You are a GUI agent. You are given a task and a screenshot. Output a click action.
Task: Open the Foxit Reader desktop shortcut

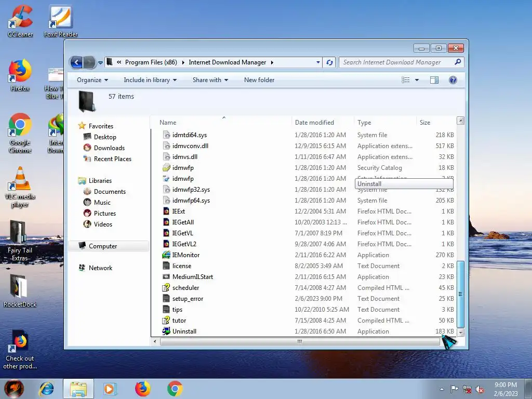tap(60, 21)
